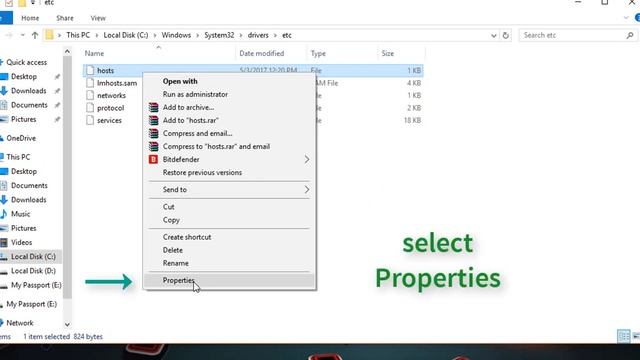The width and height of the screenshot is (640, 360).
Task: Click the navigation pane scrollbar down arrow
Action: pos(67,325)
